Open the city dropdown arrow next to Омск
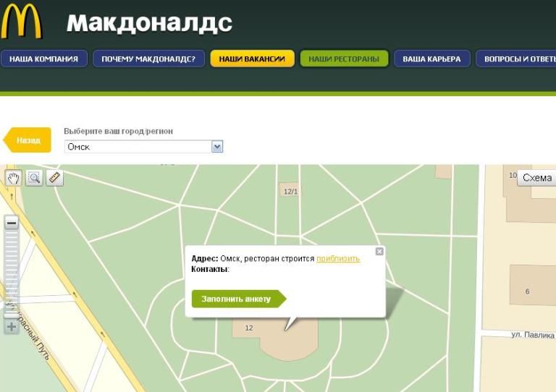The height and width of the screenshot is (392, 556). 217,147
